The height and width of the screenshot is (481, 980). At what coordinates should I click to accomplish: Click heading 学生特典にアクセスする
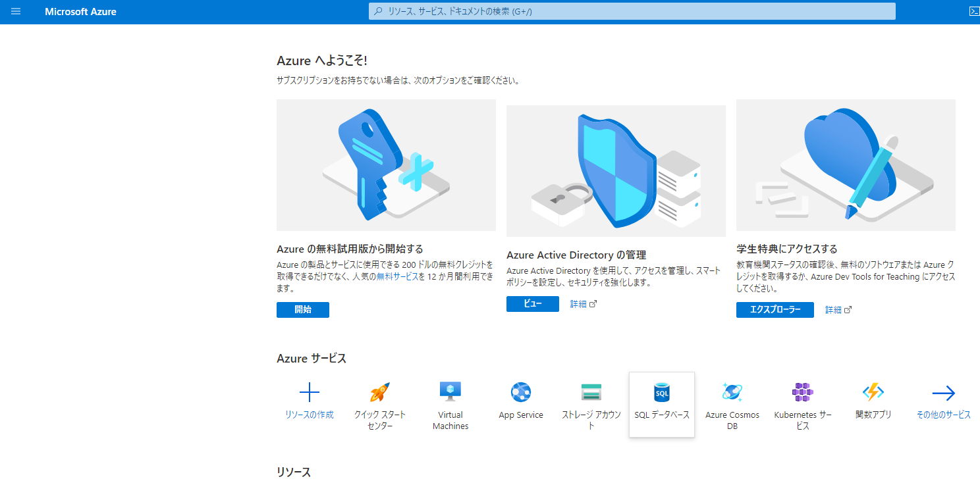787,249
